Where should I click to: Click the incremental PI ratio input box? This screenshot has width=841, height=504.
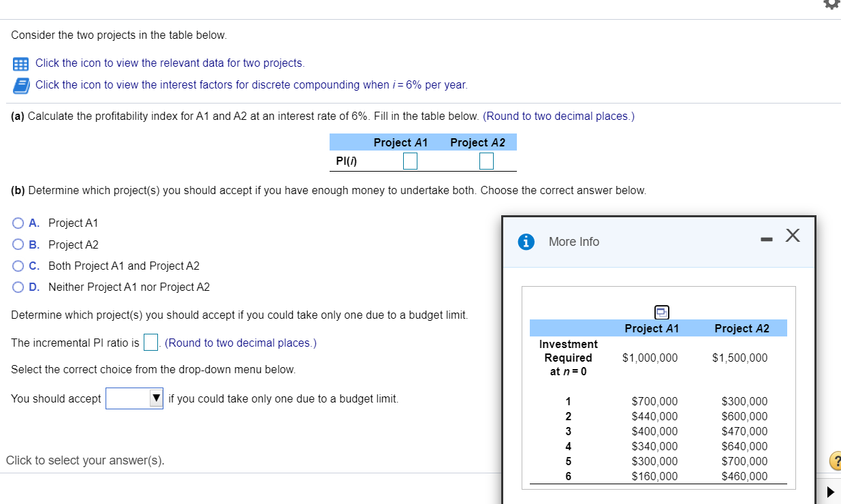[x=150, y=342]
